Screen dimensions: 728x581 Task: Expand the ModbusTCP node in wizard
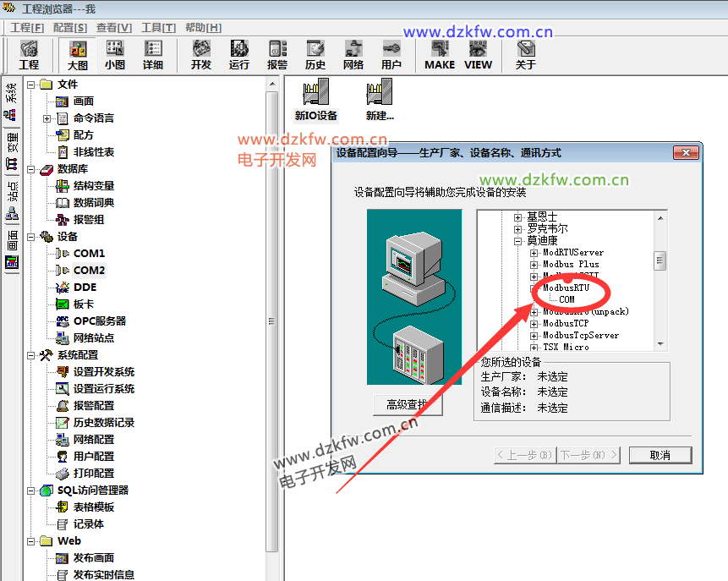click(x=534, y=323)
